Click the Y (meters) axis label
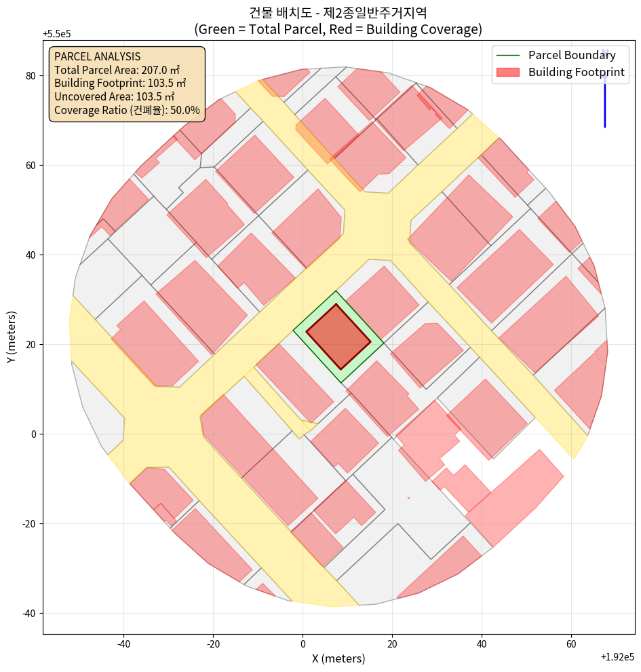Viewport: 641px width, 672px height. (x=12, y=337)
